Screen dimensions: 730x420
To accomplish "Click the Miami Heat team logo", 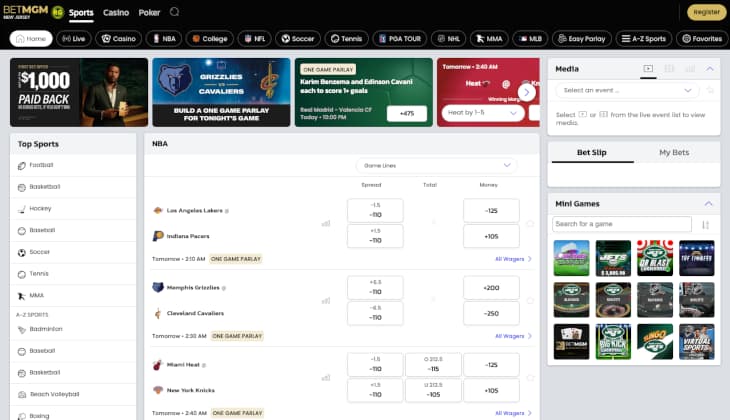I will tap(158, 365).
